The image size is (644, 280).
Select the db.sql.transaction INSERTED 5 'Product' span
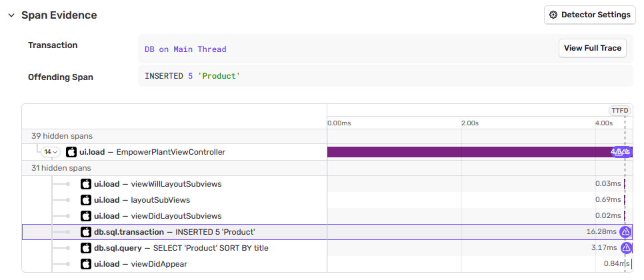pyautogui.click(x=174, y=232)
